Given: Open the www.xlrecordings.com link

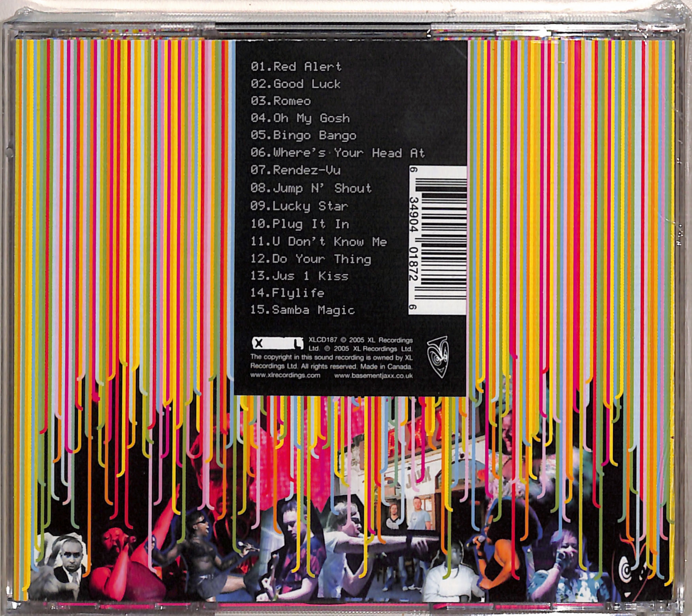Looking at the screenshot, I should click(x=285, y=375).
